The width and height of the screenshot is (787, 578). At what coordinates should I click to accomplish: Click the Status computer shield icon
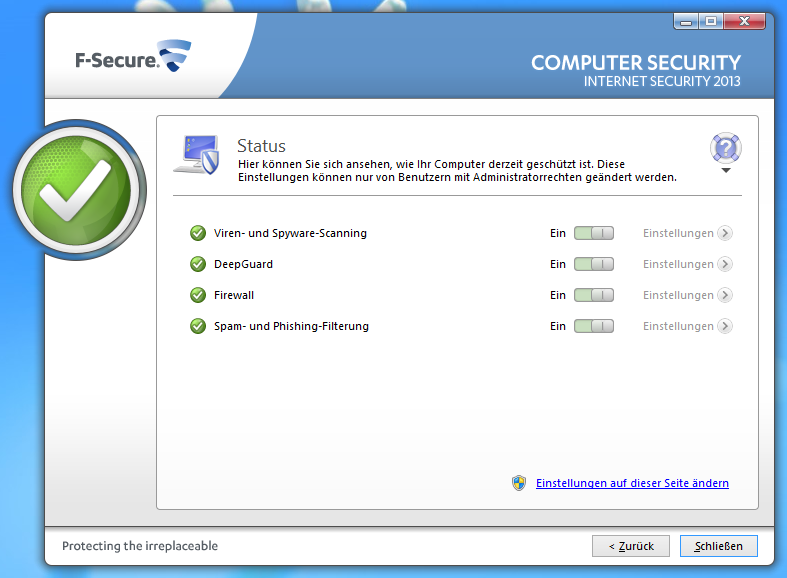(x=197, y=155)
